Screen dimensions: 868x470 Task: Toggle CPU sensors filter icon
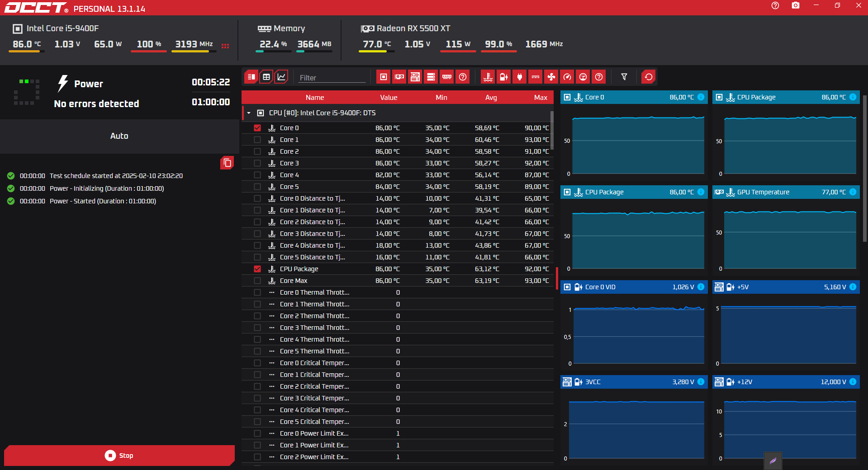tap(384, 77)
